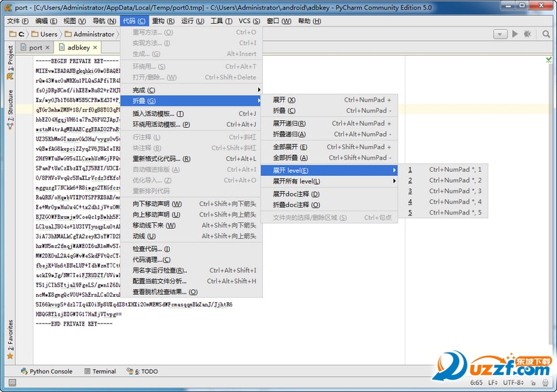
Task: Choose 检查代码... (I) menu entry
Action: (x=192, y=249)
